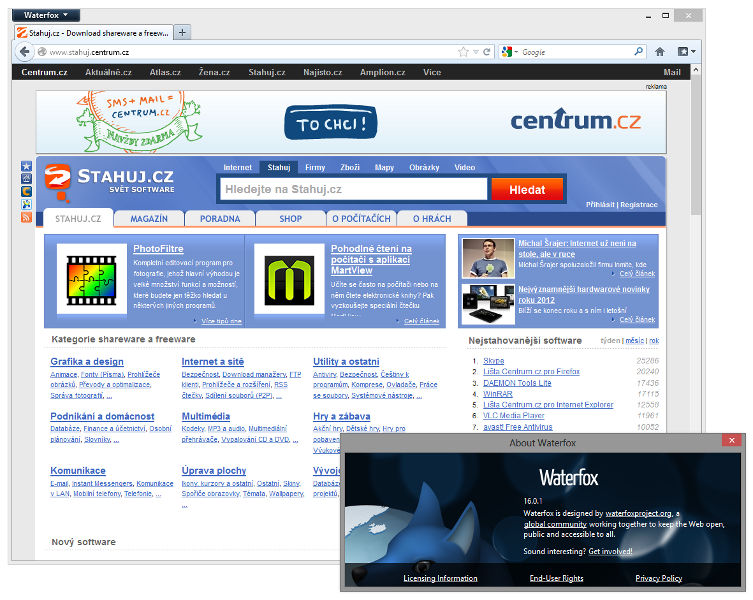
Task: Bookmark page with the star icon
Action: [463, 52]
